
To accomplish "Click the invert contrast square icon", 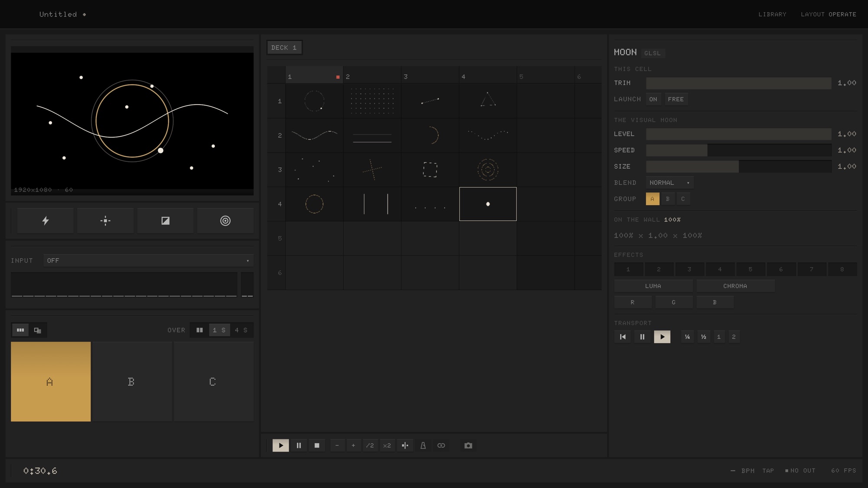I will (x=165, y=221).
